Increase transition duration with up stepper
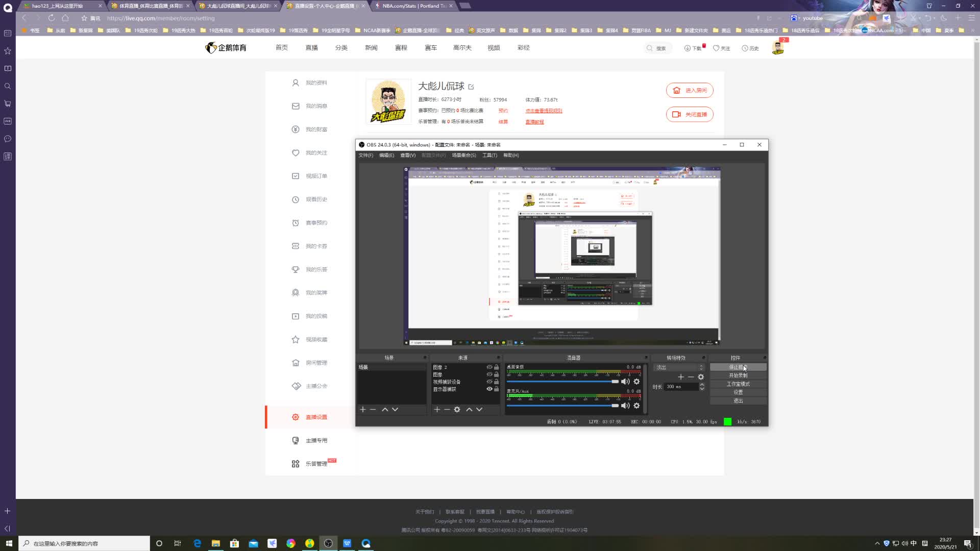Image resolution: width=980 pixels, height=551 pixels. click(702, 384)
